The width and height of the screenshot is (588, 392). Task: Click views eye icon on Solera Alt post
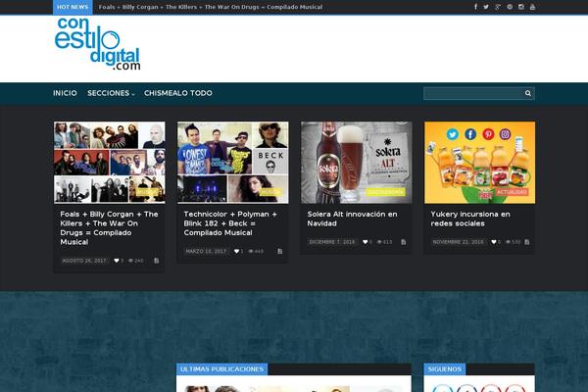coord(379,242)
